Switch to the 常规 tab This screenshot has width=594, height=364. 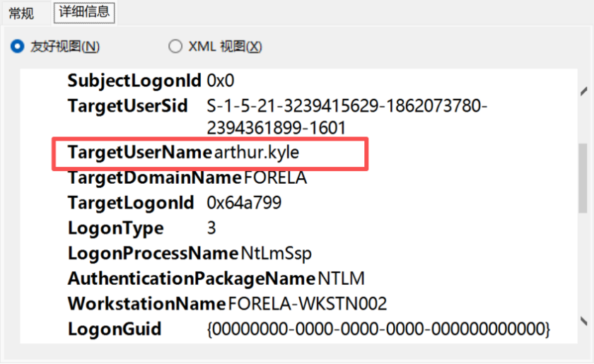pyautogui.click(x=21, y=13)
